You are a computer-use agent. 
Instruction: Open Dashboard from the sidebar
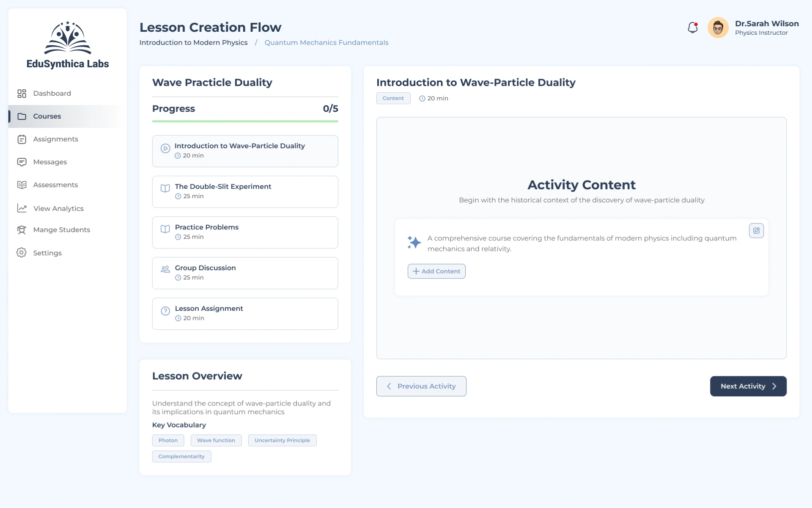pos(52,94)
